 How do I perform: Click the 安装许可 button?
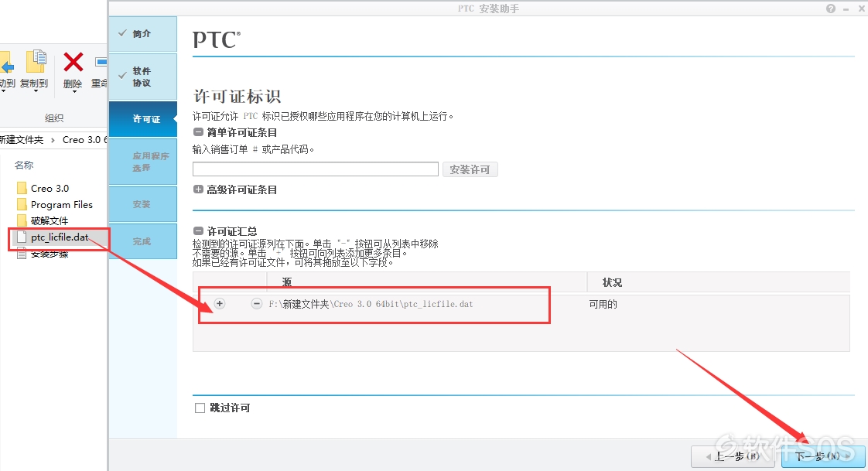click(470, 169)
